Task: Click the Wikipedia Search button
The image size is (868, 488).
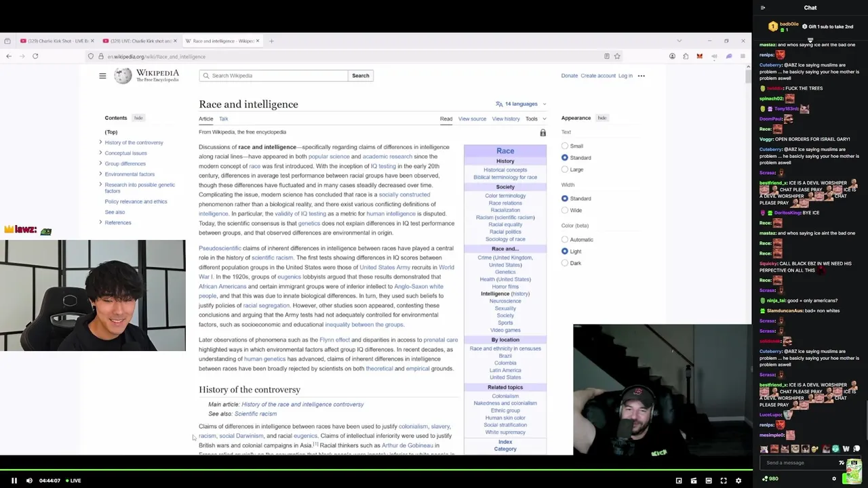Action: coord(360,76)
